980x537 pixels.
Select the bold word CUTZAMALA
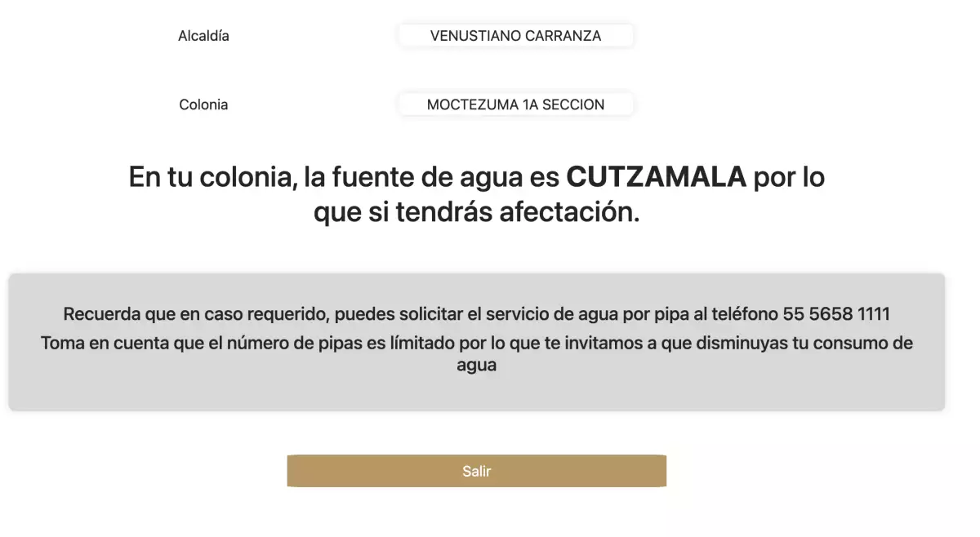656,177
